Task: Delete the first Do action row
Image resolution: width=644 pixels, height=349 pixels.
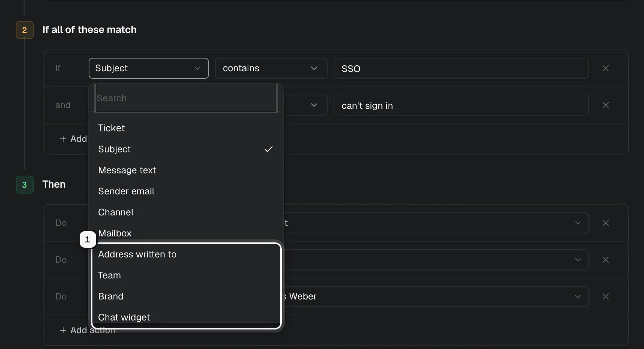Action: click(605, 223)
